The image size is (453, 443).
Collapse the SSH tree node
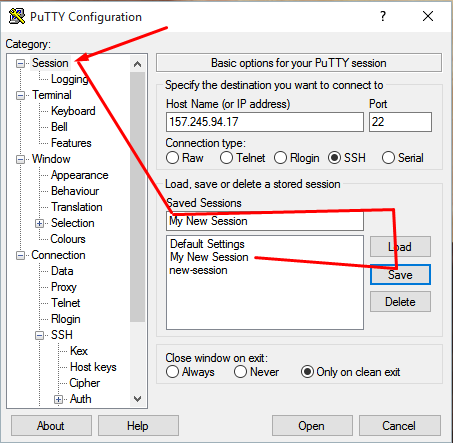click(39, 335)
